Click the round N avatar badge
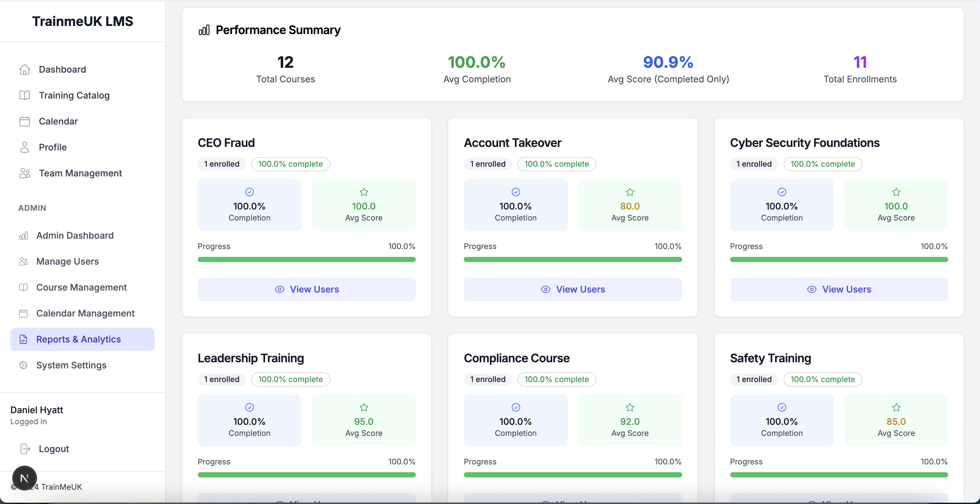Image resolution: width=980 pixels, height=504 pixels. point(24,478)
